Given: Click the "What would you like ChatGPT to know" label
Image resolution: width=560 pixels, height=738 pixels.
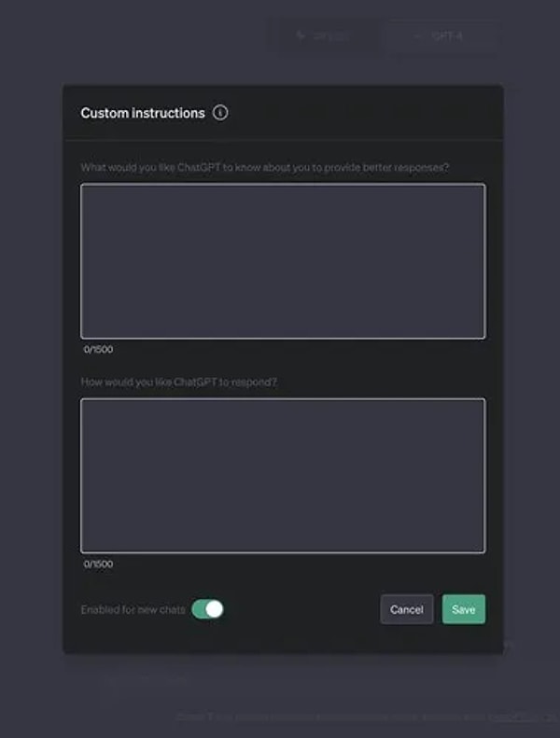Looking at the screenshot, I should (265, 168).
